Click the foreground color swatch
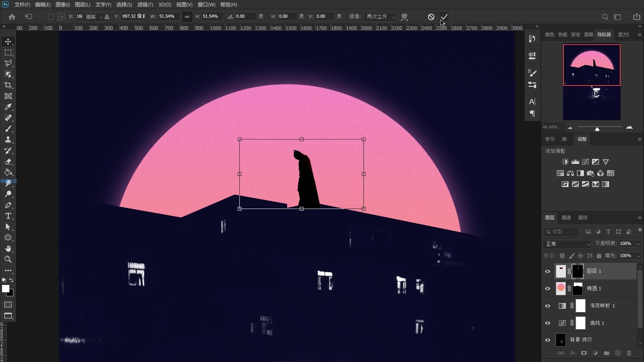 pyautogui.click(x=6, y=289)
